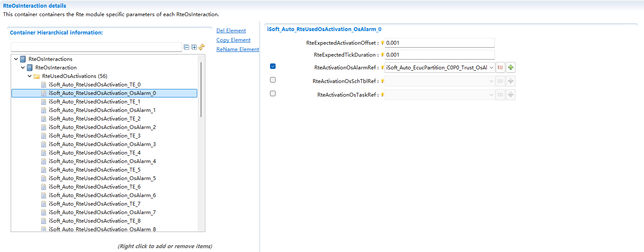Click the RteExpectedTickDuration input field
The width and height of the screenshot is (644, 252).
(x=439, y=55)
